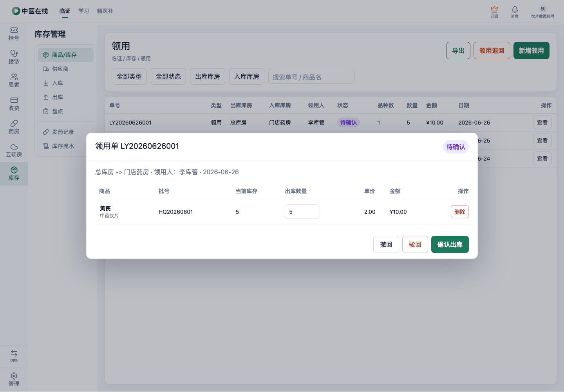Image resolution: width=564 pixels, height=392 pixels.
Task: Click the 待确认 badge in dialog header
Action: point(456,147)
